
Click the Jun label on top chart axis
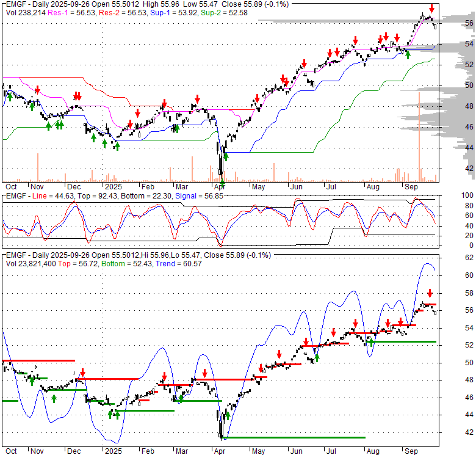pyautogui.click(x=297, y=187)
